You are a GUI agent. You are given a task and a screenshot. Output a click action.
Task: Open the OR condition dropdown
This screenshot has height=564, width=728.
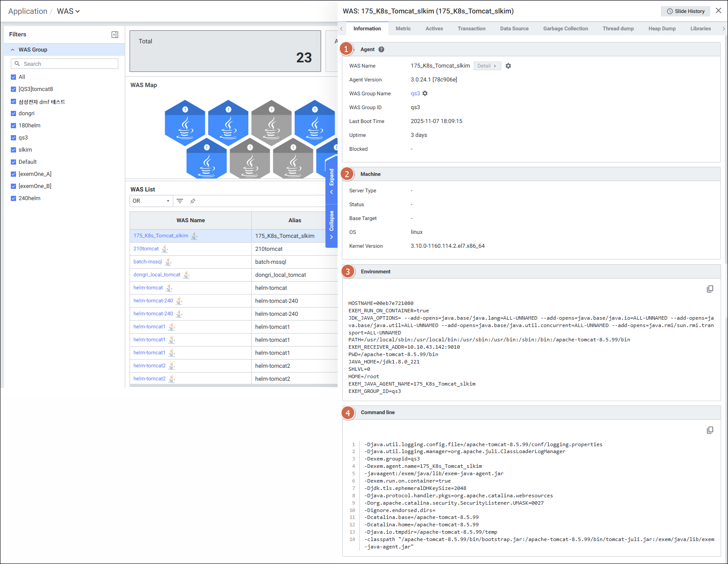click(151, 201)
